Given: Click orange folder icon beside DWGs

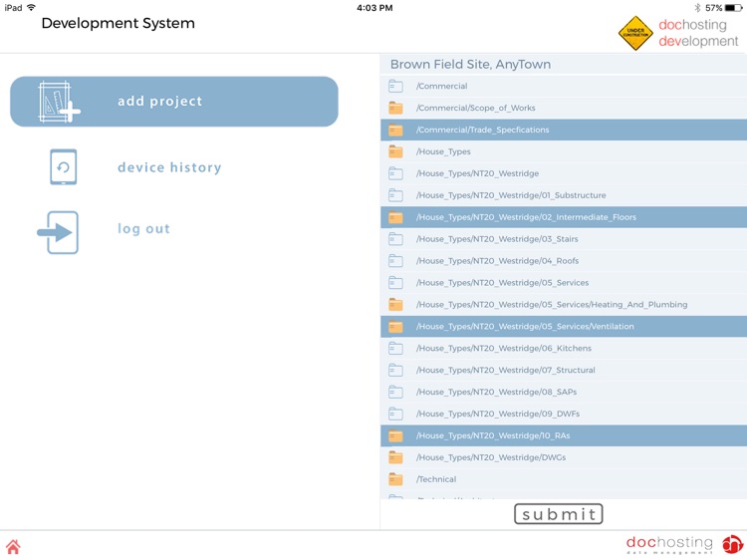Looking at the screenshot, I should [x=395, y=458].
